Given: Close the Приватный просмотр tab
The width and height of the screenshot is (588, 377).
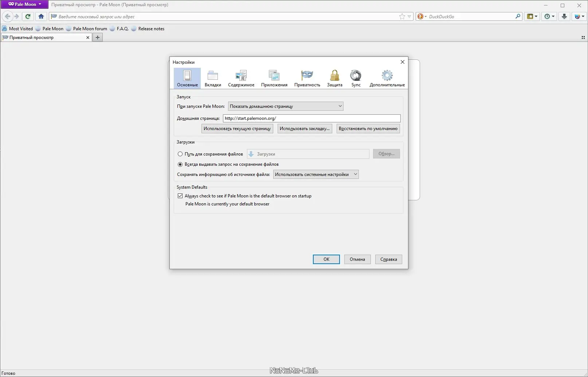Looking at the screenshot, I should point(88,38).
